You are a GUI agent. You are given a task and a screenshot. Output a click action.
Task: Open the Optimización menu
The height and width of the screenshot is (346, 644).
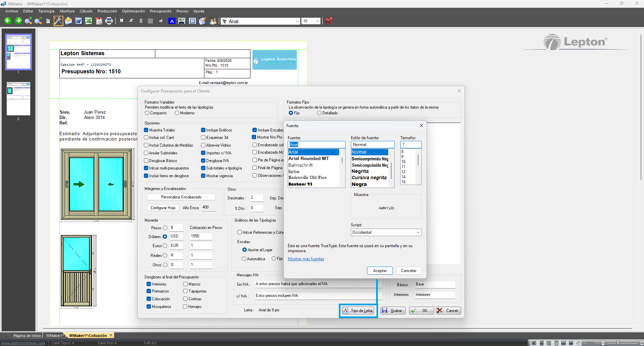[x=133, y=11]
